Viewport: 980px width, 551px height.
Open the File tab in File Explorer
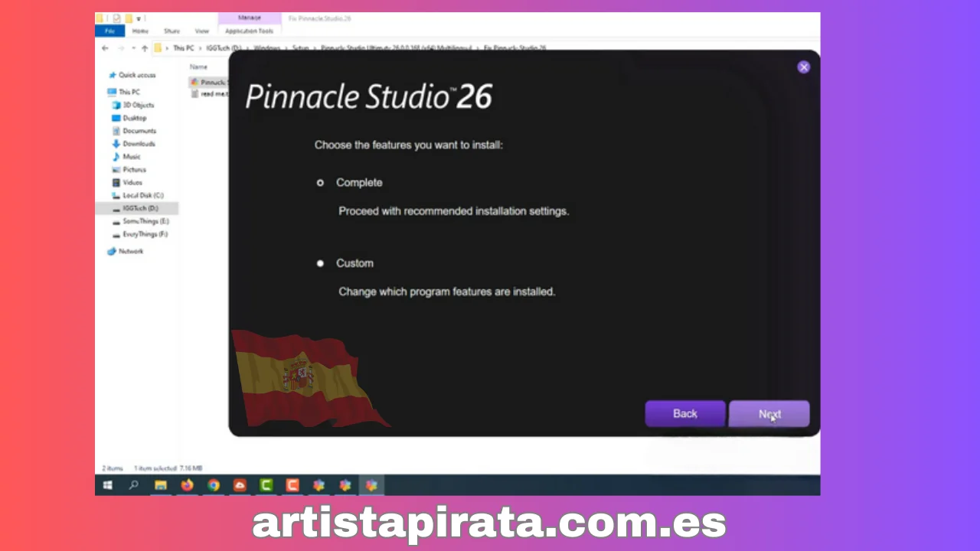(x=109, y=31)
